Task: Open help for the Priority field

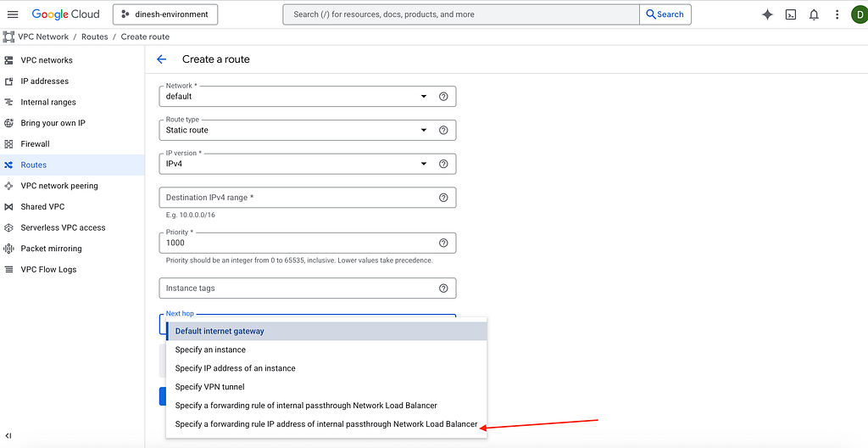Action: tap(442, 243)
